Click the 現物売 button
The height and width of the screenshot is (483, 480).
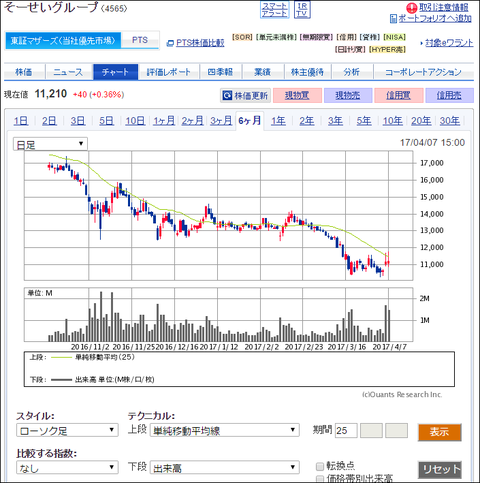pos(348,96)
